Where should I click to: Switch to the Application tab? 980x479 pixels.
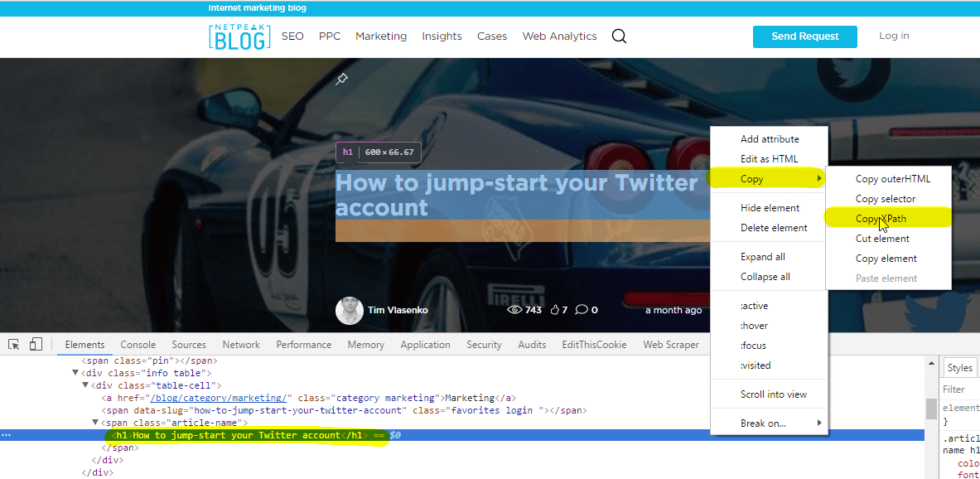425,345
